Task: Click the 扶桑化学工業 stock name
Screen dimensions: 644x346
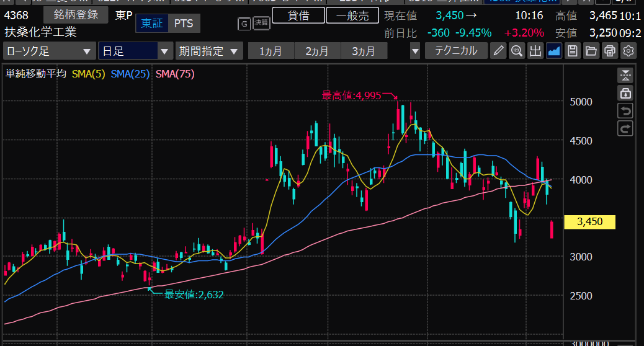Action: pyautogui.click(x=41, y=32)
